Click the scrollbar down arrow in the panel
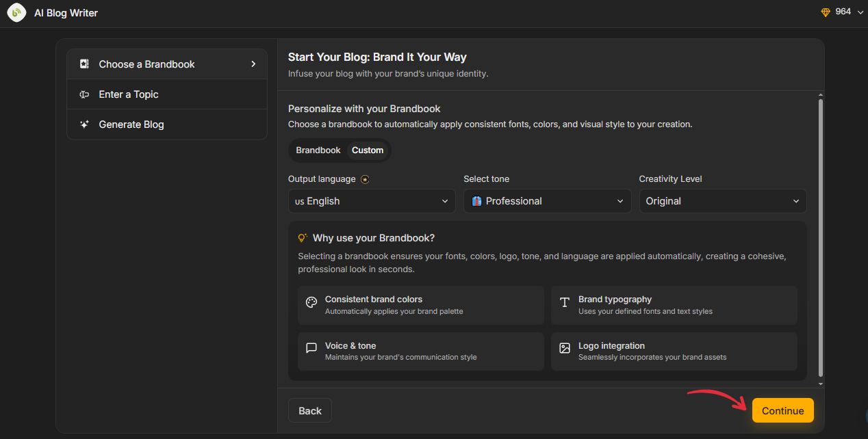This screenshot has width=868, height=439. pos(821,384)
